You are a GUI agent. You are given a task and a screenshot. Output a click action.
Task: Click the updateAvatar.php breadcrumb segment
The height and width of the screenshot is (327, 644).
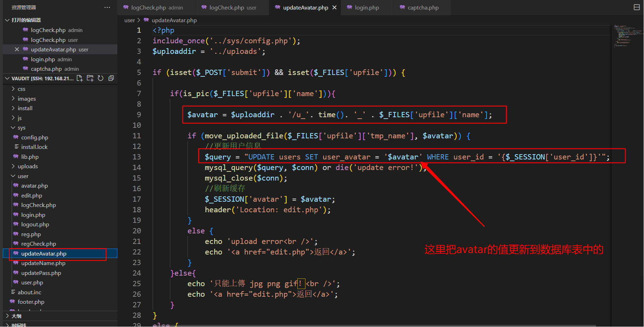(174, 20)
